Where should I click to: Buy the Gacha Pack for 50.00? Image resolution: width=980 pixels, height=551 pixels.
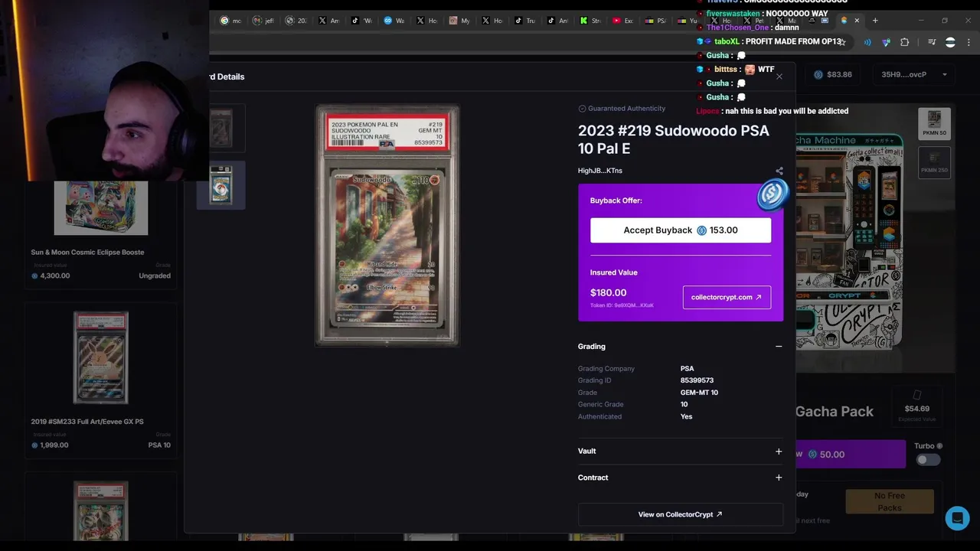coord(850,454)
